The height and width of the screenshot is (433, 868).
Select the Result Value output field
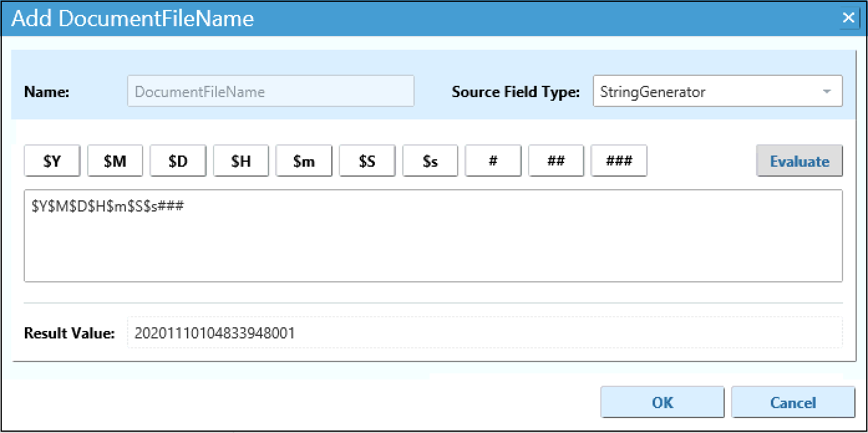click(484, 333)
